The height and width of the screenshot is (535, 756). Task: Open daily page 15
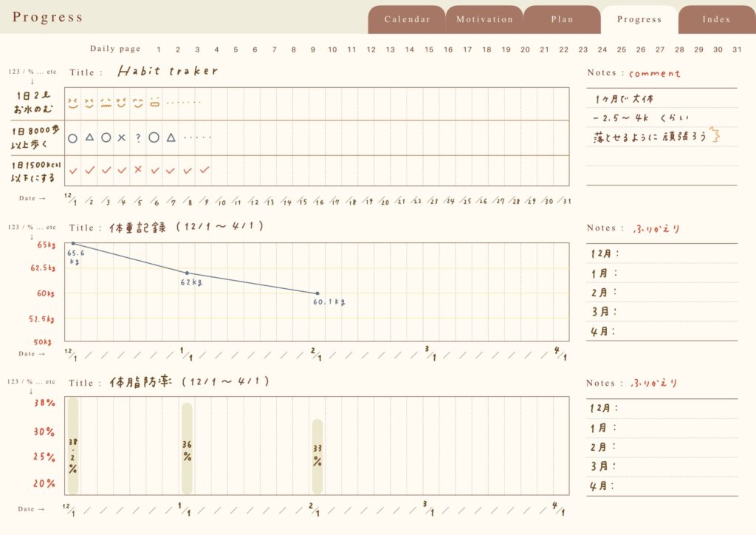[429, 50]
